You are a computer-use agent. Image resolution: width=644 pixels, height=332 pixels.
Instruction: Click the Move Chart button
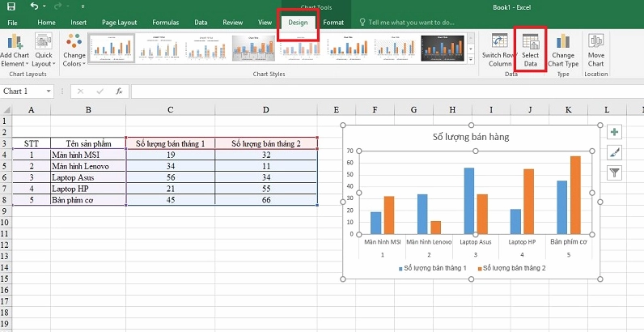pos(595,50)
